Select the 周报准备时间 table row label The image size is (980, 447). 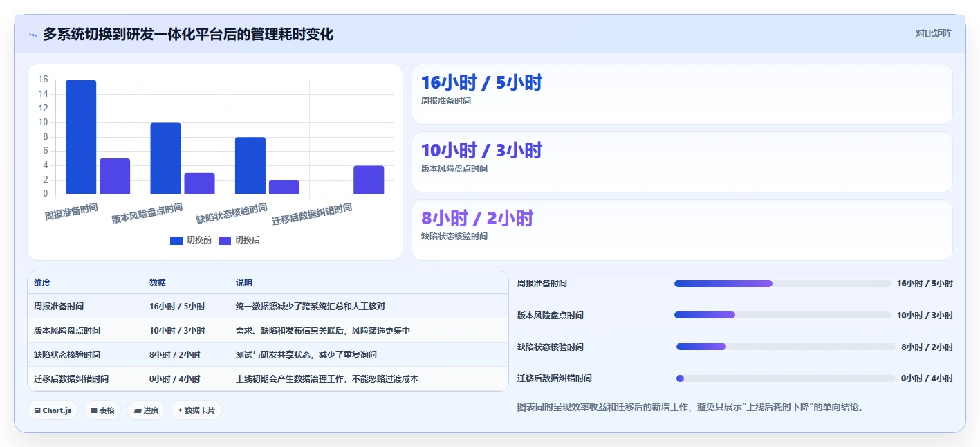tap(59, 306)
